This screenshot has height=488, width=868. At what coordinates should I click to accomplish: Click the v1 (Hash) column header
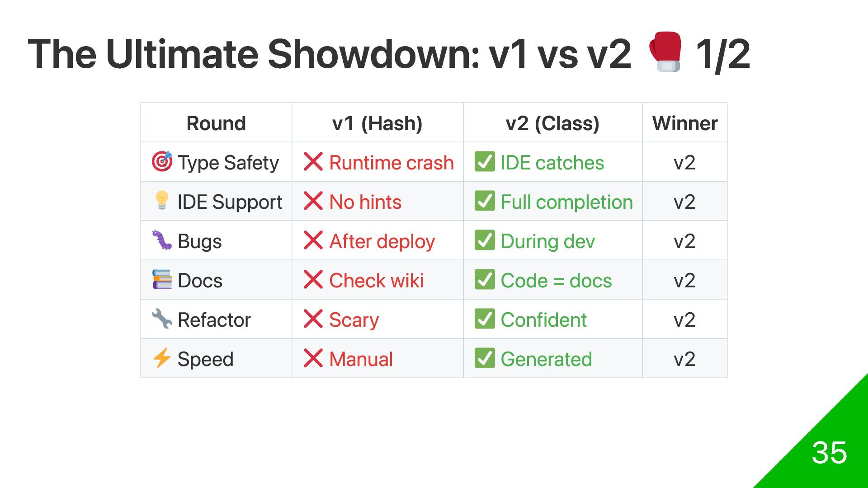pyautogui.click(x=377, y=123)
